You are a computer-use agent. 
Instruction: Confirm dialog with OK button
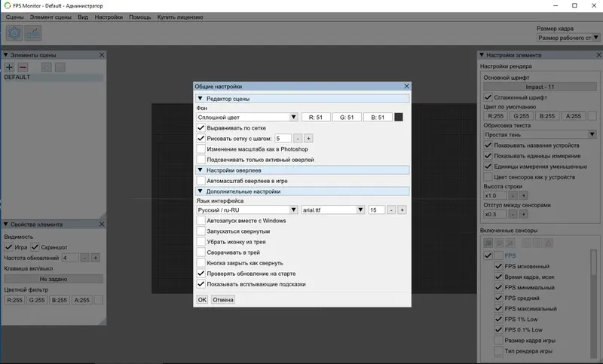pyautogui.click(x=202, y=300)
